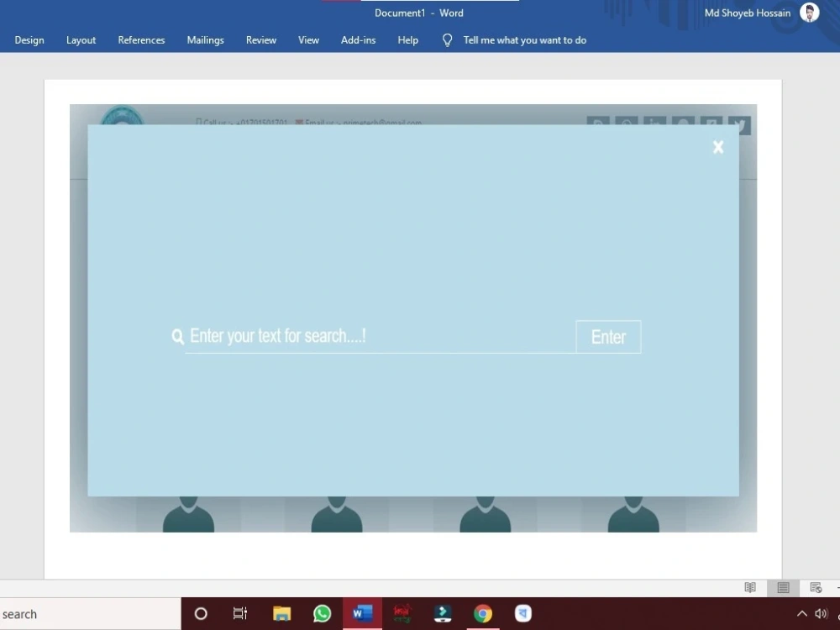Click the user profile picture
Screen dimensions: 840x630
810,13
